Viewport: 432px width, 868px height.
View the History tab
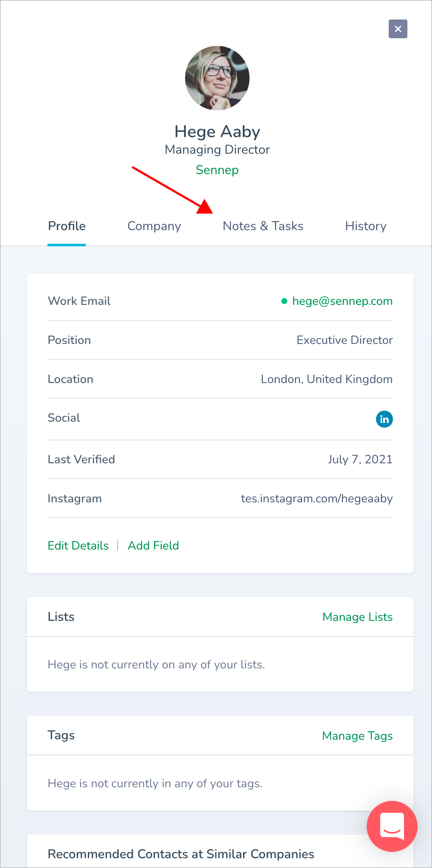(x=366, y=226)
